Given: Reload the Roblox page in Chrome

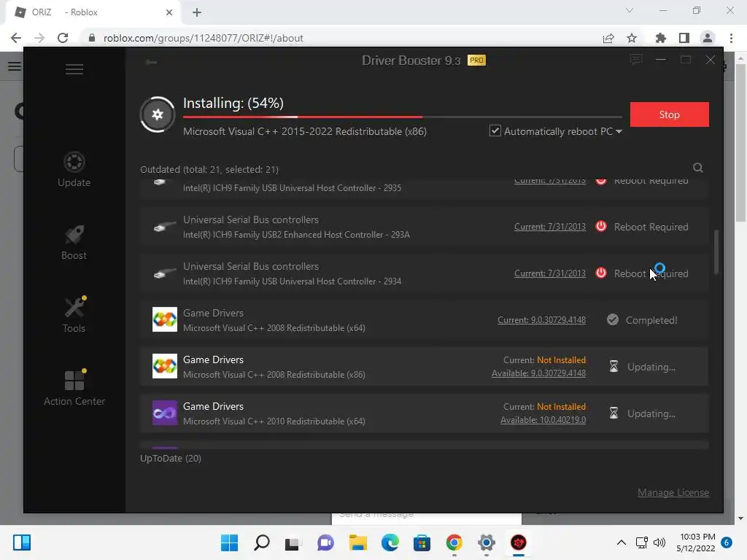Looking at the screenshot, I should pos(63,38).
